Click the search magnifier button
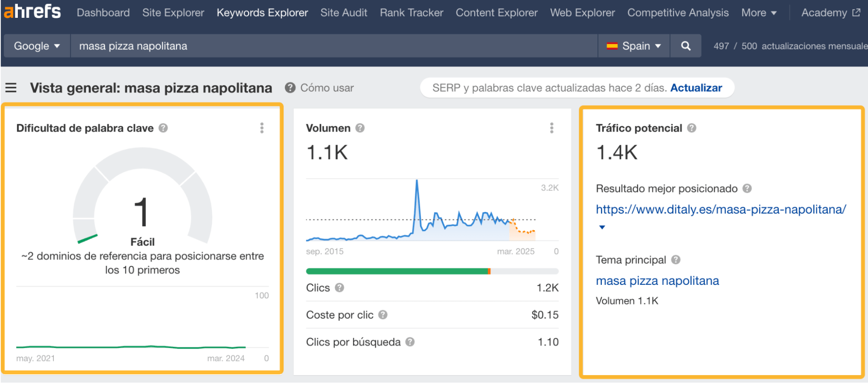Screen dimensions: 868x383 [x=685, y=46]
